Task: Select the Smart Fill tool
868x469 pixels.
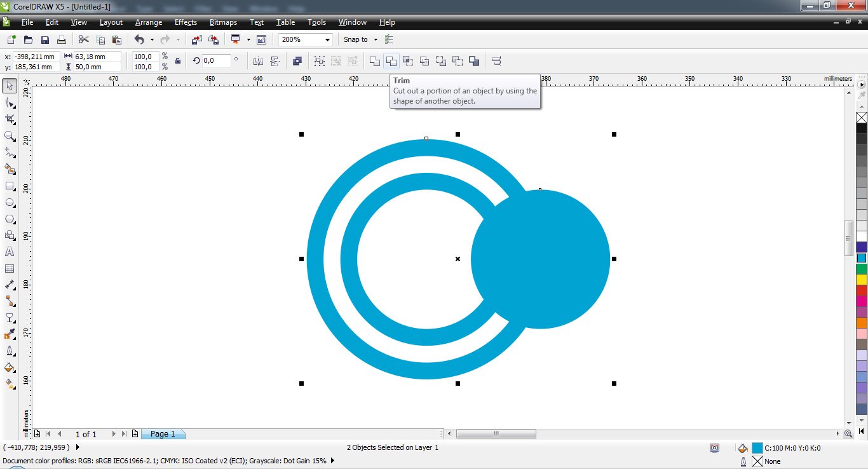Action: [10, 169]
